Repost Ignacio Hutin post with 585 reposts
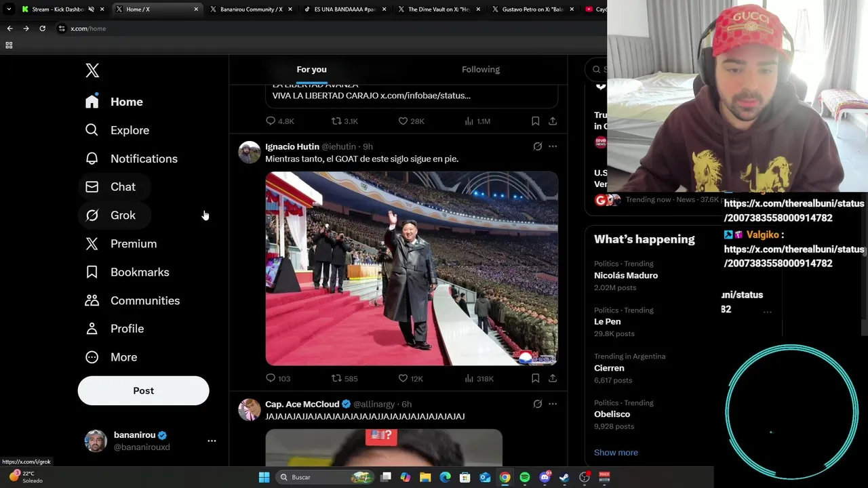 (x=344, y=378)
